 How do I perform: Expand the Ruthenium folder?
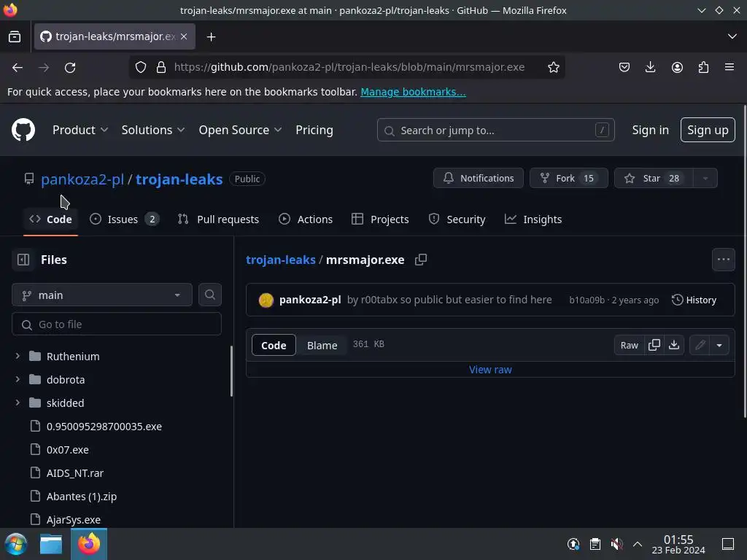[x=18, y=356]
